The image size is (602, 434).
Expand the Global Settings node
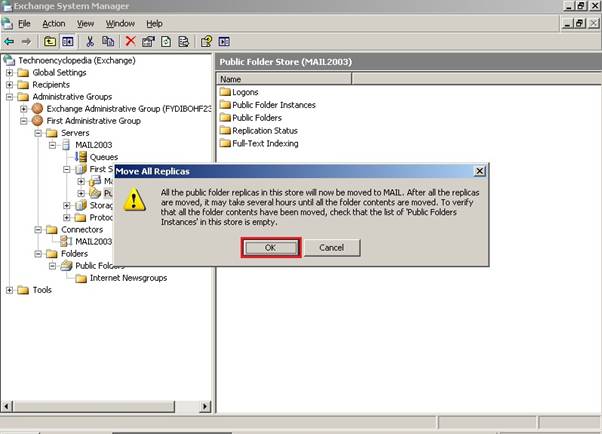click(9, 73)
